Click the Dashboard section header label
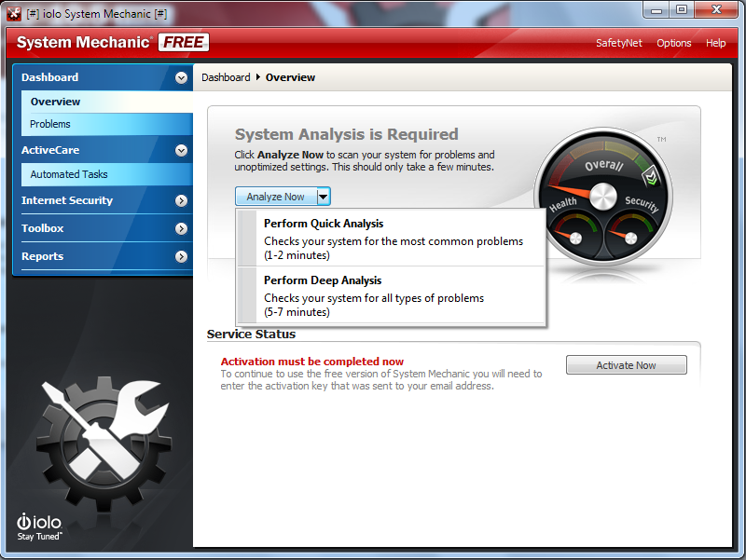The image size is (746, 560). (x=50, y=77)
